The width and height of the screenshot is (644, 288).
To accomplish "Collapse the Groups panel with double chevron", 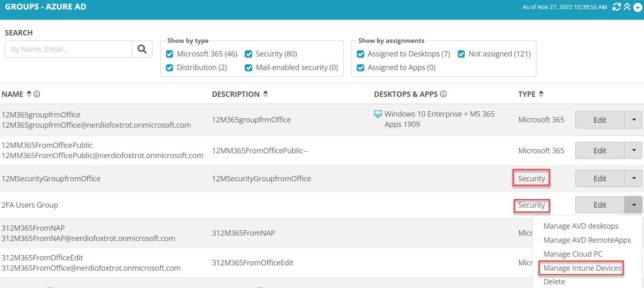I will pos(627,7).
